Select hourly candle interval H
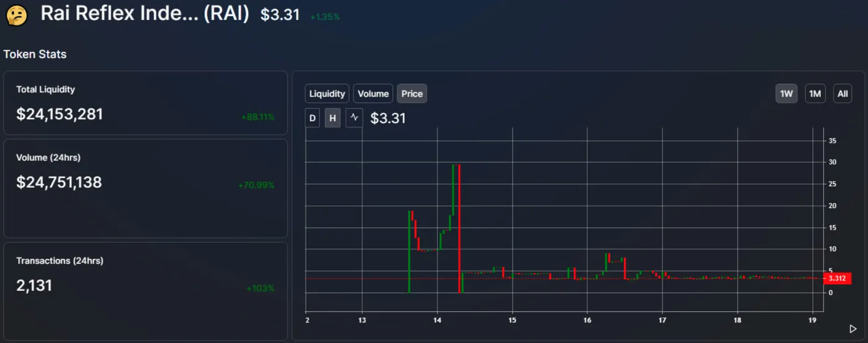This screenshot has width=868, height=343. pos(332,118)
